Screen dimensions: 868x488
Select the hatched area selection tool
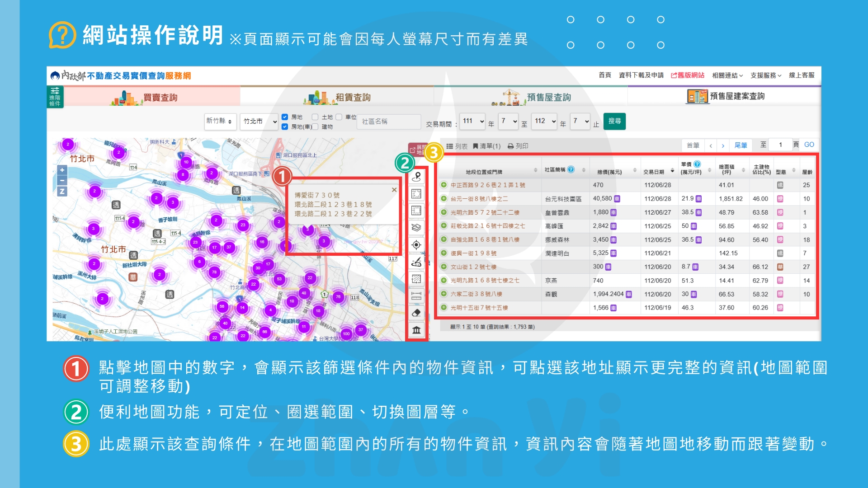pos(416,279)
